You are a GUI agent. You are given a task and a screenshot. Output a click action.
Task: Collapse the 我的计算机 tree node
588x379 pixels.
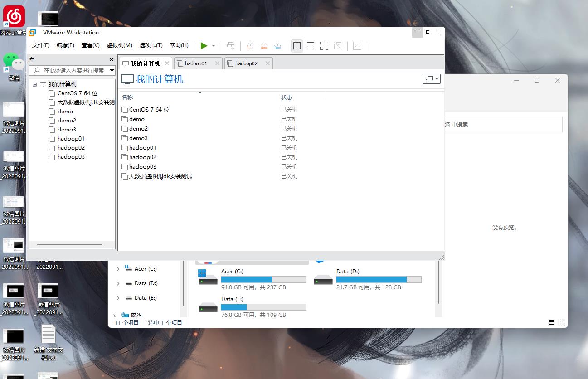click(35, 84)
